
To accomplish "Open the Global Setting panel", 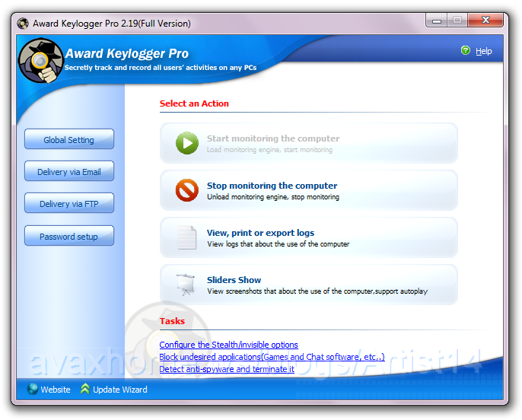I will (69, 139).
